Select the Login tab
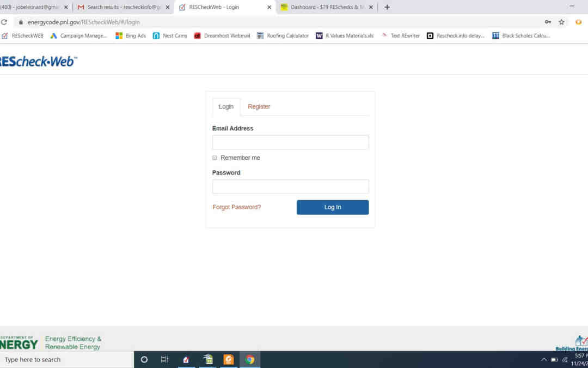The width and height of the screenshot is (588, 368). (x=226, y=107)
